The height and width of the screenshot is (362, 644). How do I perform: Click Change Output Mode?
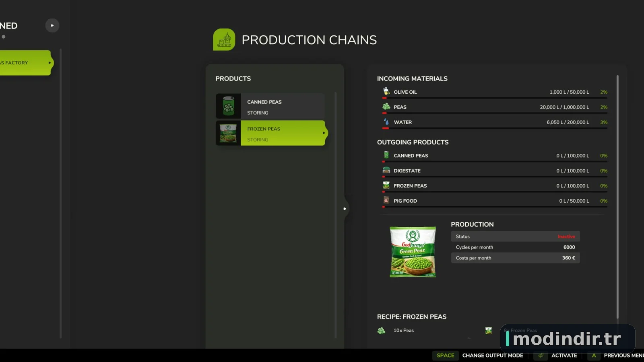click(493, 356)
